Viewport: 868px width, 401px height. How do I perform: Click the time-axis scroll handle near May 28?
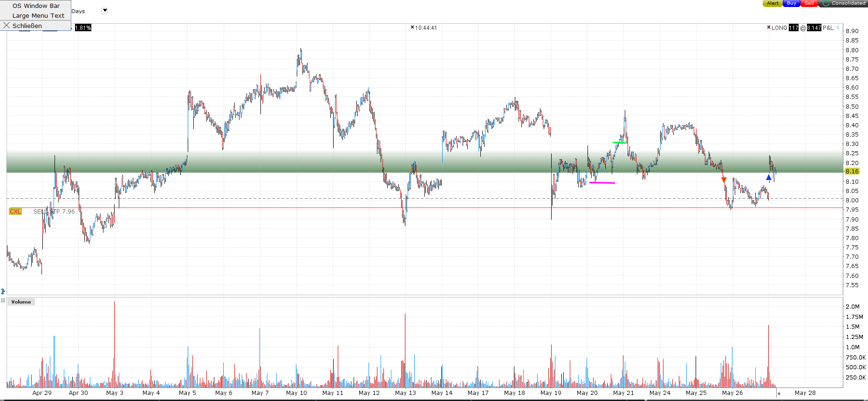[779, 394]
